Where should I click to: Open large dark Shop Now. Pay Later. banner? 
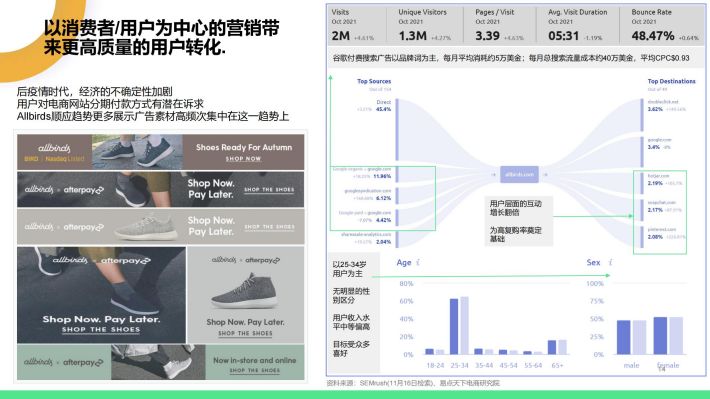101,295
